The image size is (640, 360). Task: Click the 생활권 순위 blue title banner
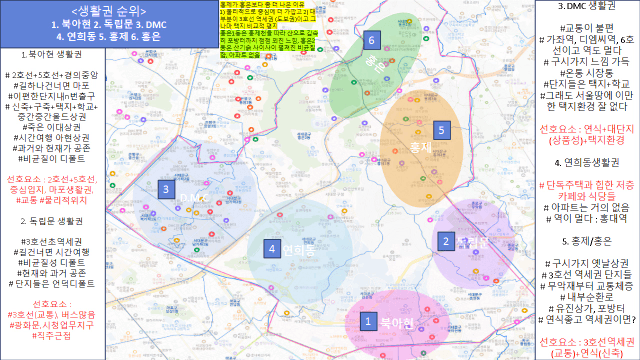click(x=109, y=24)
